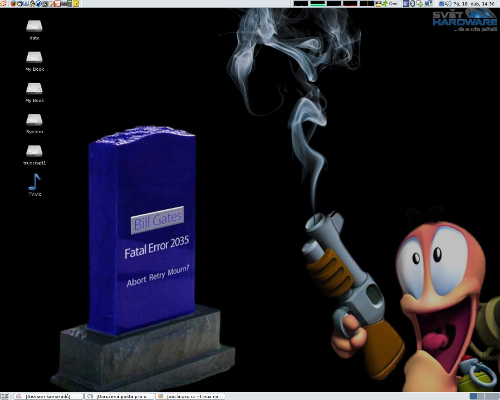This screenshot has height=400, width=500.
Task: Switch to second taskbar window entry
Action: coord(120,396)
